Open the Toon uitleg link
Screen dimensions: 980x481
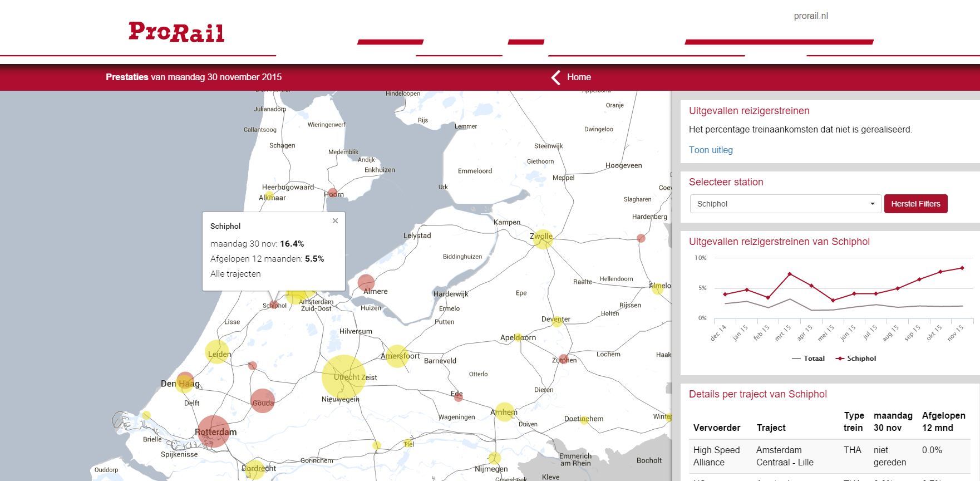[711, 150]
